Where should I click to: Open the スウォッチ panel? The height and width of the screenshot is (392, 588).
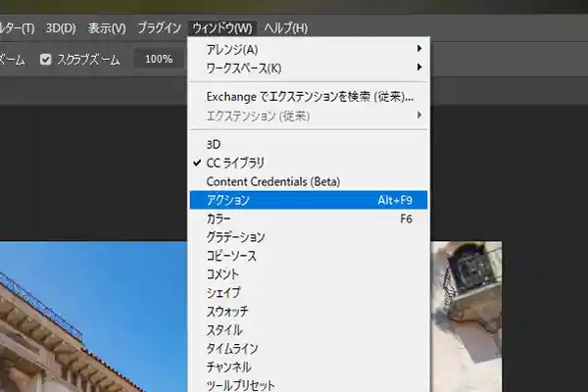click(x=309, y=312)
